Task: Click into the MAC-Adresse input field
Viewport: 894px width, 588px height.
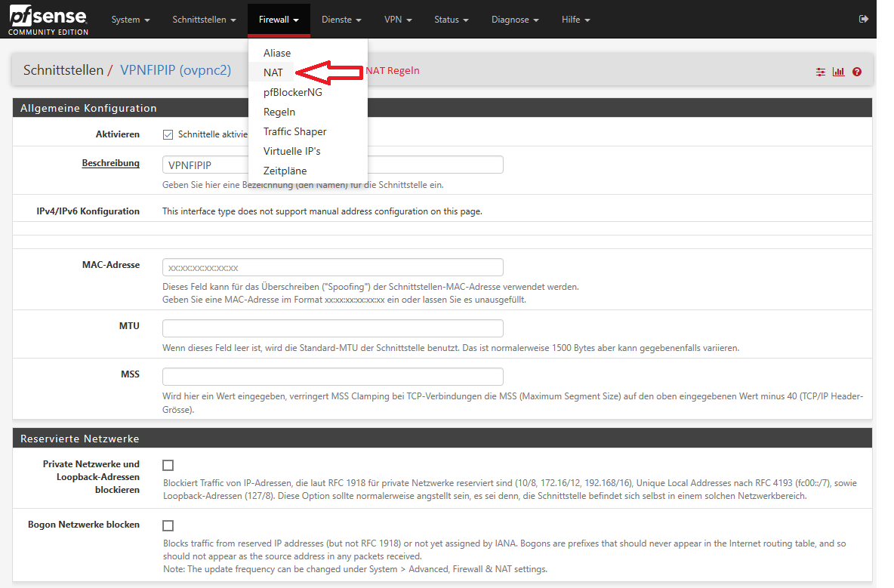Action: [332, 267]
